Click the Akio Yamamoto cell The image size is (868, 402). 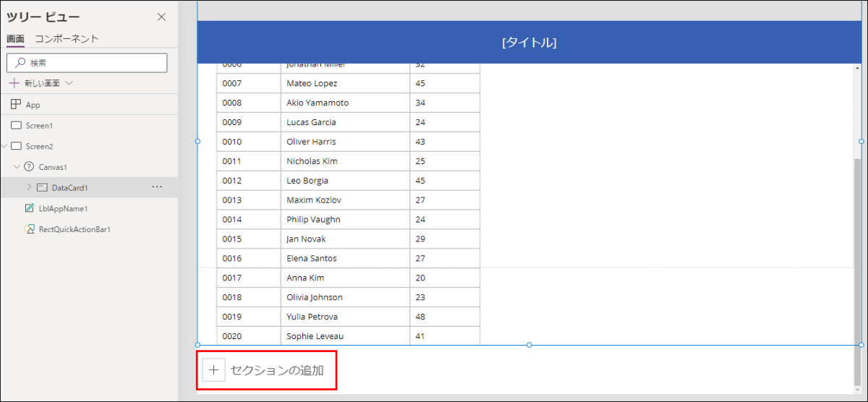pos(345,103)
